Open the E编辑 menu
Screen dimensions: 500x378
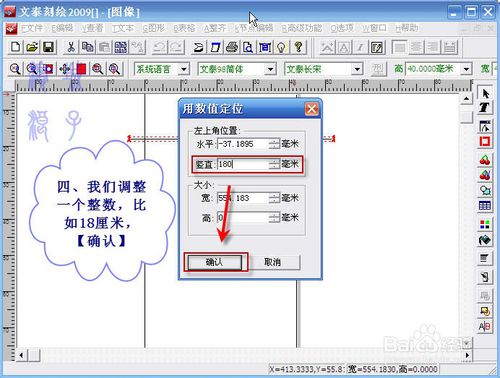tap(62, 28)
